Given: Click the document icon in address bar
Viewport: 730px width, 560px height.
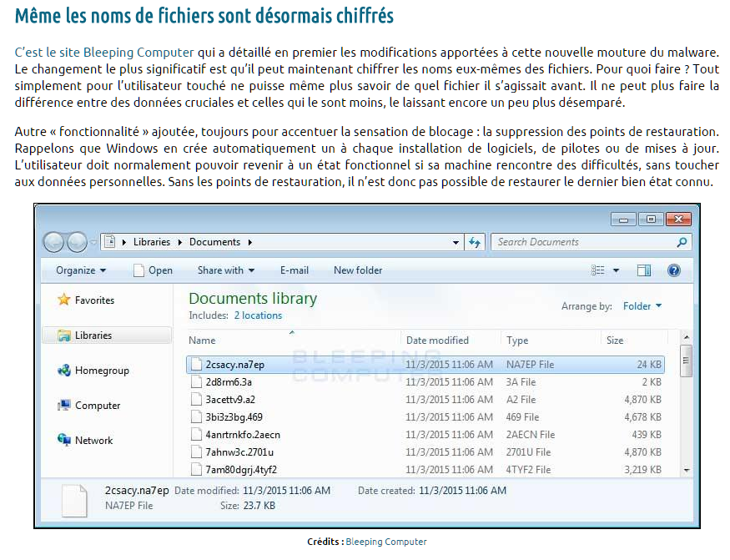Looking at the screenshot, I should click(x=110, y=242).
